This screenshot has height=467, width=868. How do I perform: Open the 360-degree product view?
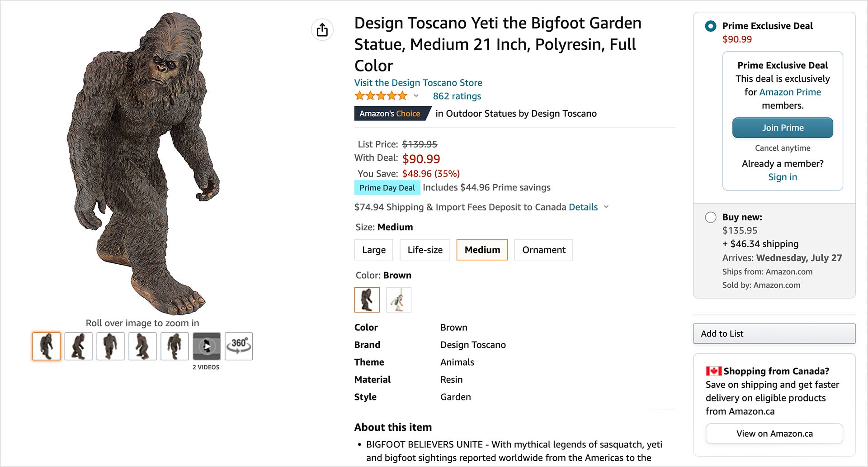pos(238,346)
